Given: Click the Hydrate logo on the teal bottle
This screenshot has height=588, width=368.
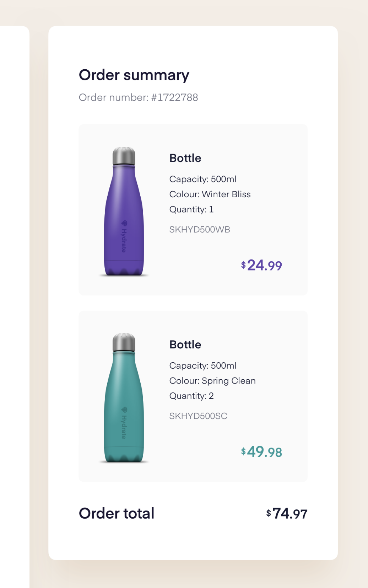Looking at the screenshot, I should [124, 423].
